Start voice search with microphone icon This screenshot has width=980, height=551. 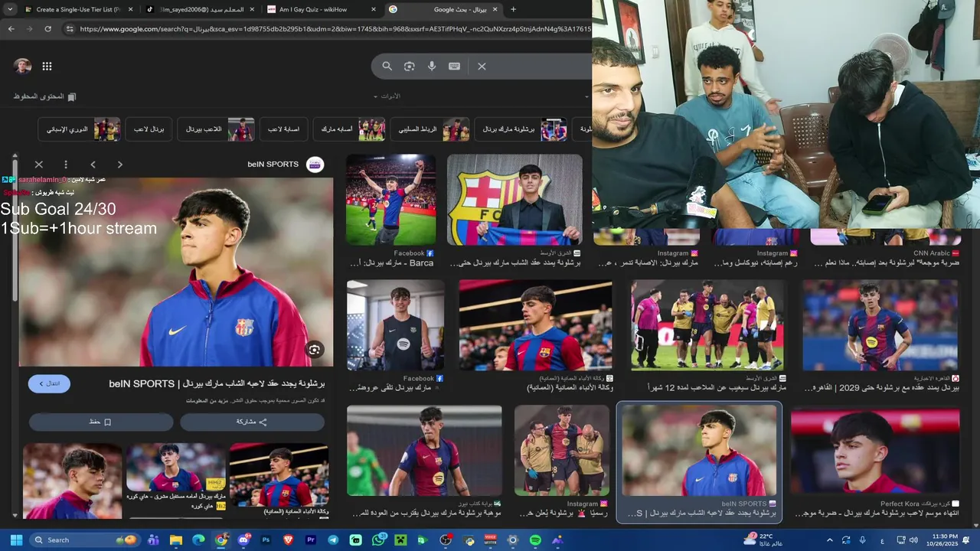click(432, 67)
